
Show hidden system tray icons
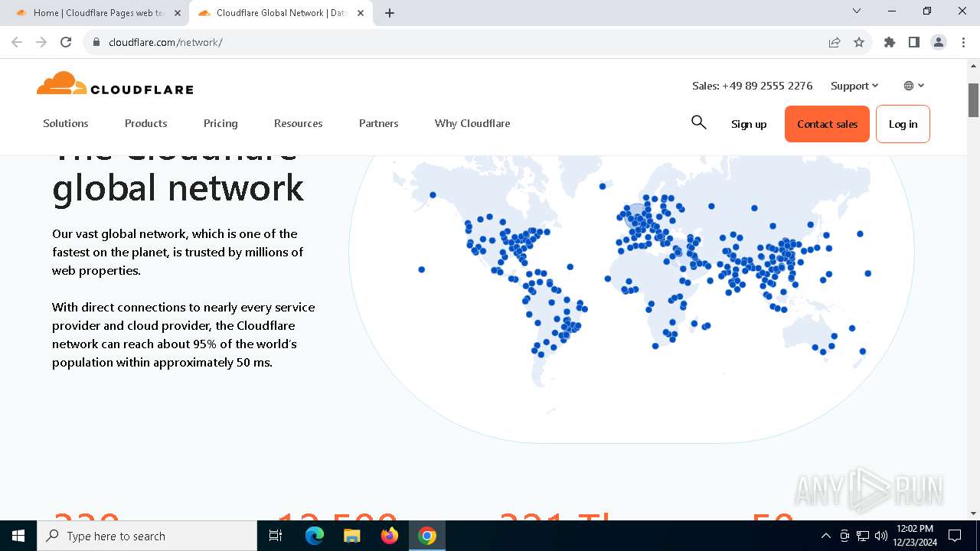point(825,536)
